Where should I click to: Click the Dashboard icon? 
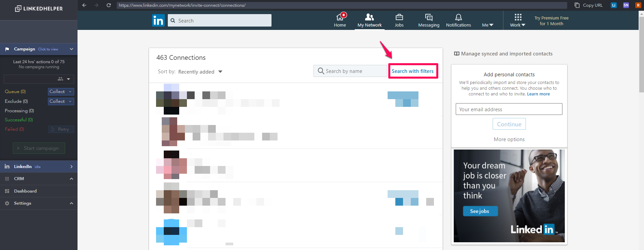(x=7, y=191)
